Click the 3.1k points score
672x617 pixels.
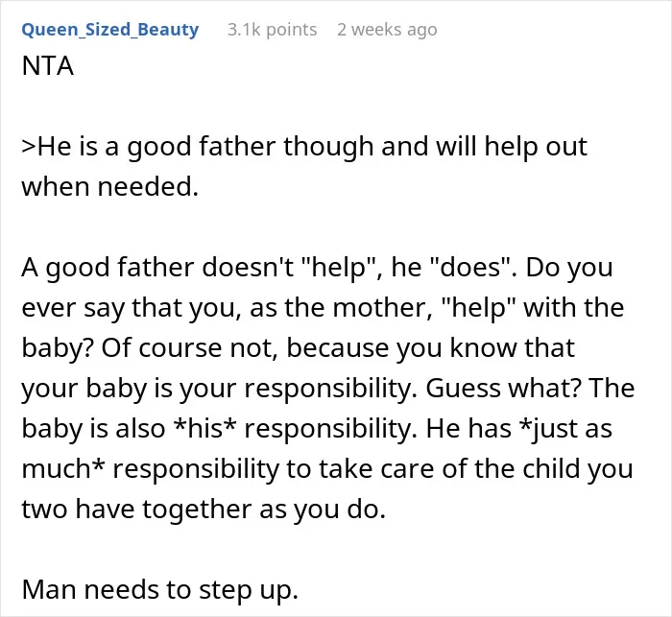tap(272, 30)
